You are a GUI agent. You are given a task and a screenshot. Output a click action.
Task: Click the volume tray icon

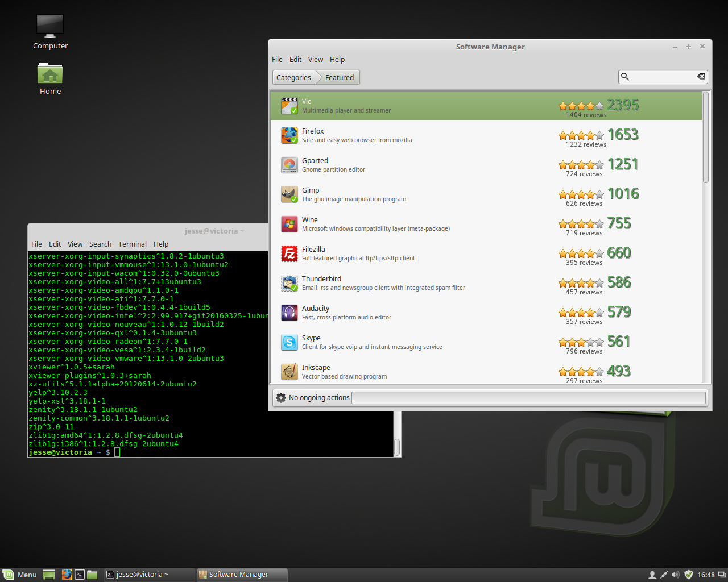(x=676, y=575)
